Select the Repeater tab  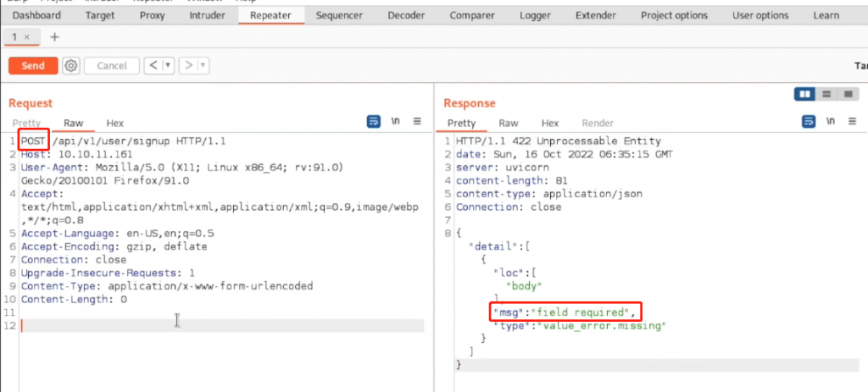tap(270, 15)
